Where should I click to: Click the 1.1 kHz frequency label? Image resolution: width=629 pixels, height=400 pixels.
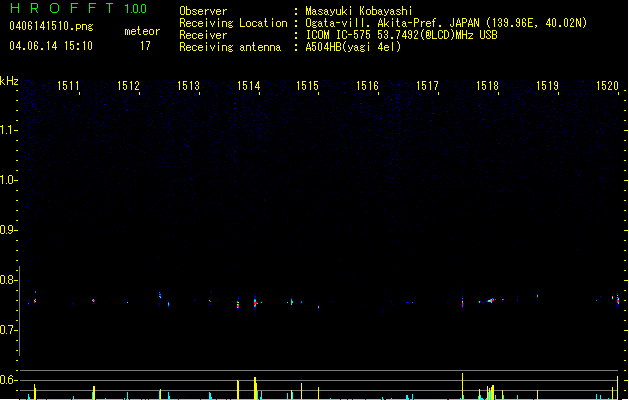(x=8, y=130)
